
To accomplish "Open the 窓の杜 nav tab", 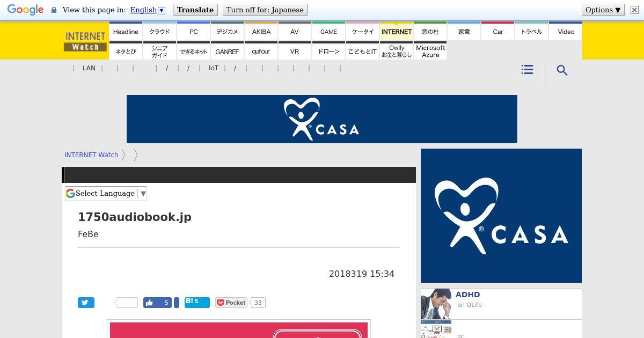I will coord(430,32).
